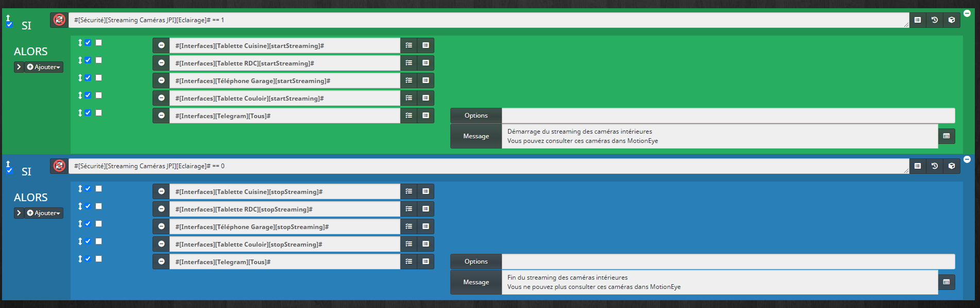Click the Options field in the blue block
Viewport: 980px width, 308px height.
[728, 262]
